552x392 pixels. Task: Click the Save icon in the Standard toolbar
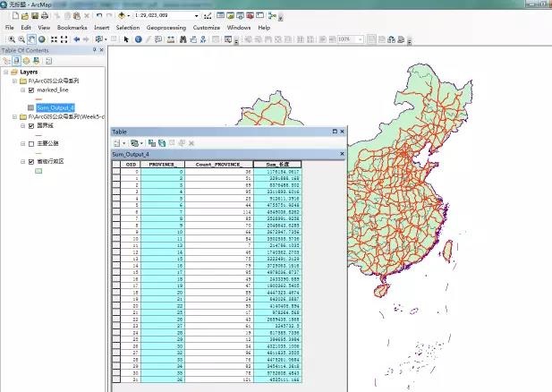coord(35,15)
